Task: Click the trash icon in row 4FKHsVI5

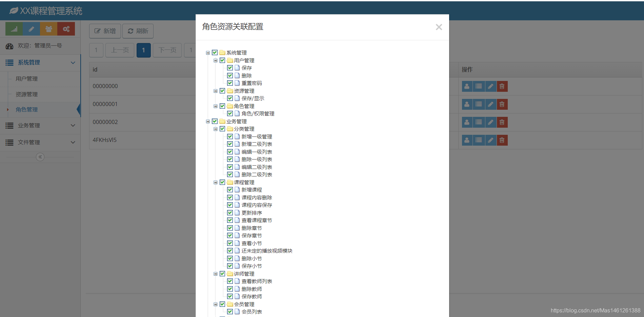Action: 502,140
